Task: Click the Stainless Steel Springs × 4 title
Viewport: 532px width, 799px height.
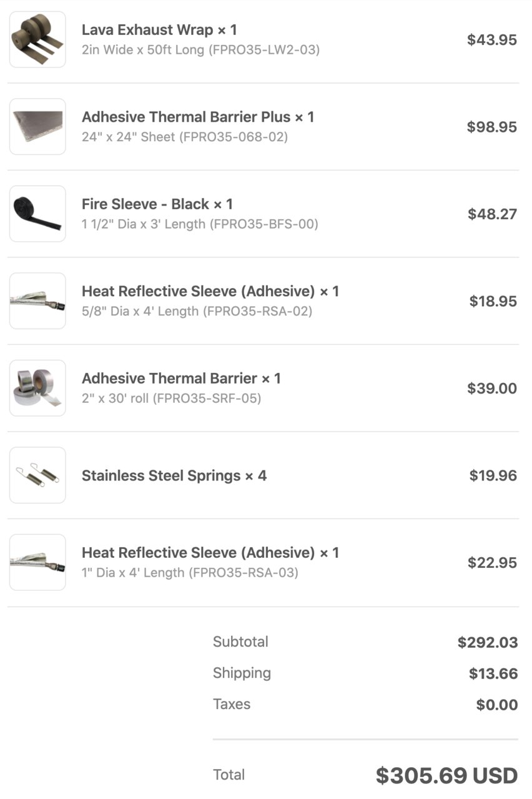Action: click(x=174, y=475)
